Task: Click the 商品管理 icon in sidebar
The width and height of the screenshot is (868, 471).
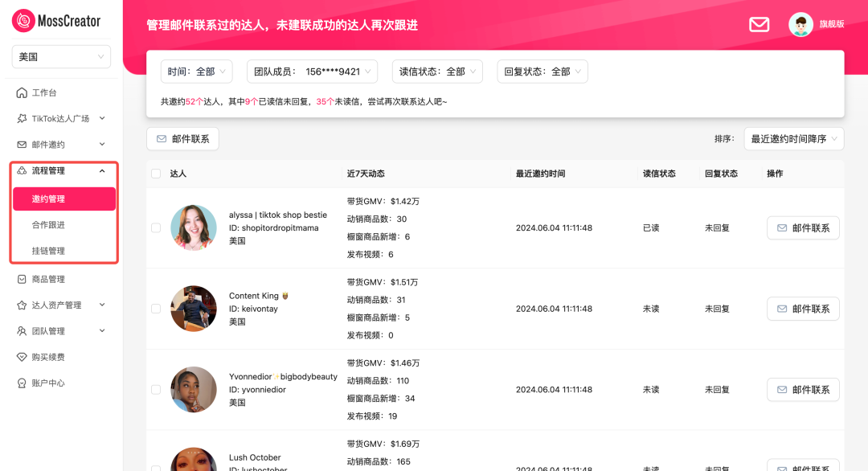Action: (x=23, y=279)
